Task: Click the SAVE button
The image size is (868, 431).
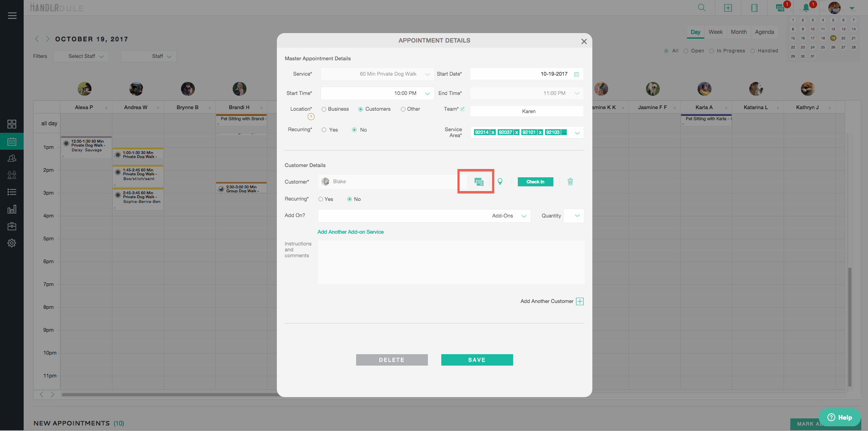Action: coord(477,360)
